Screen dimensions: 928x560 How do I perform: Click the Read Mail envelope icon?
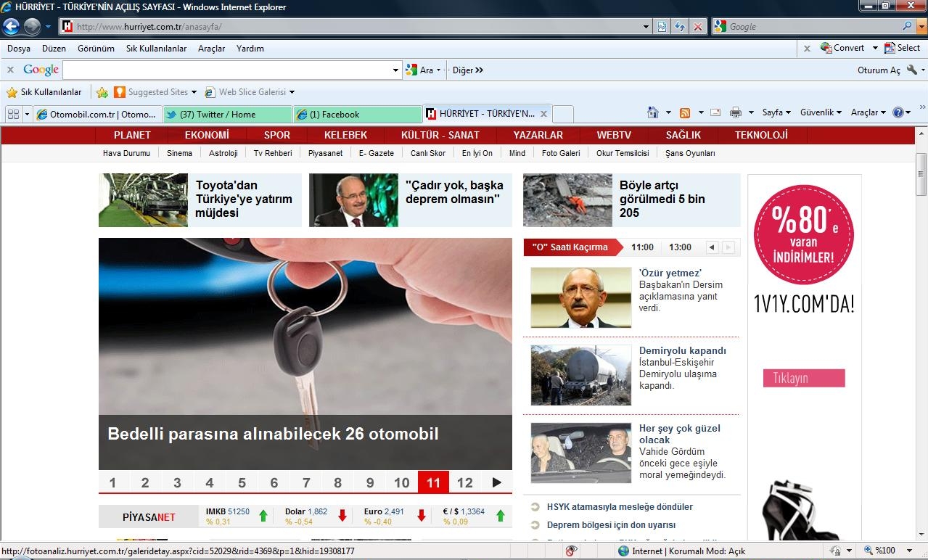(x=715, y=112)
